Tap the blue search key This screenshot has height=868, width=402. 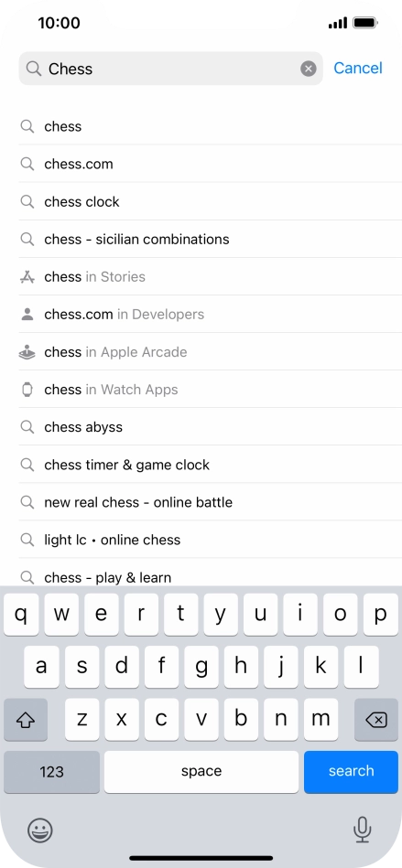(x=351, y=772)
